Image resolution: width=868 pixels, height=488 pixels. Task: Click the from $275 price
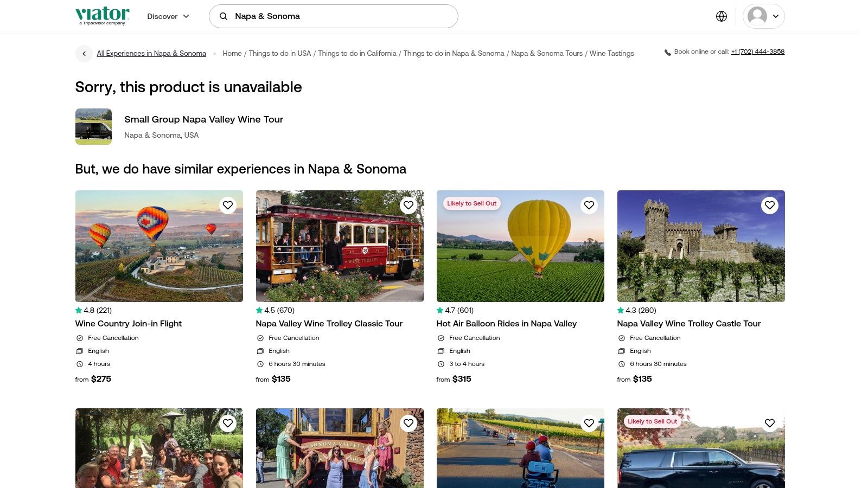click(x=93, y=379)
